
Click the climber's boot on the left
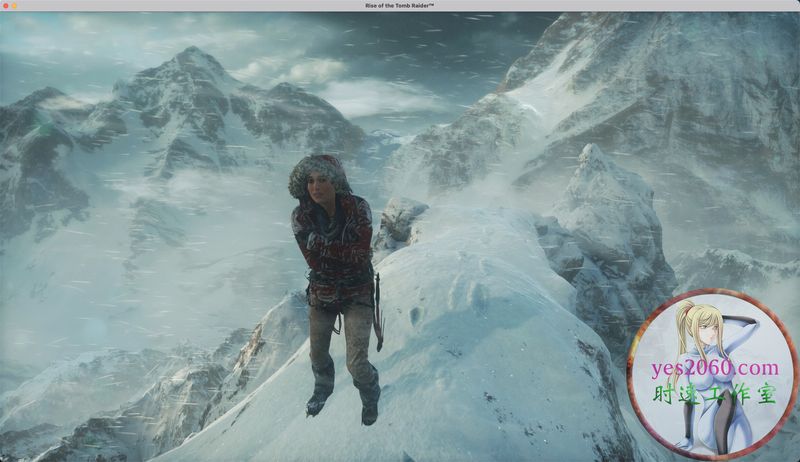[320, 400]
